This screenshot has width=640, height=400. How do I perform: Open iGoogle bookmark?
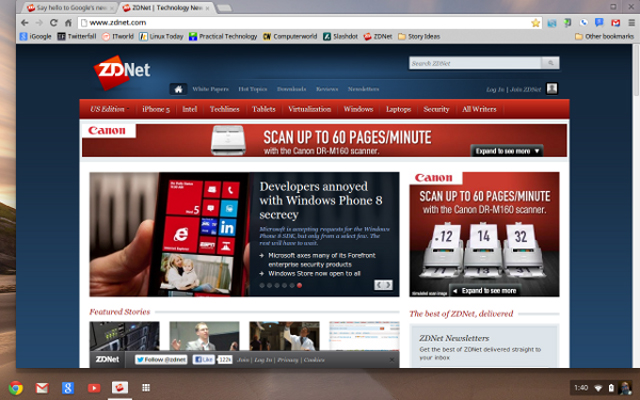point(36,36)
